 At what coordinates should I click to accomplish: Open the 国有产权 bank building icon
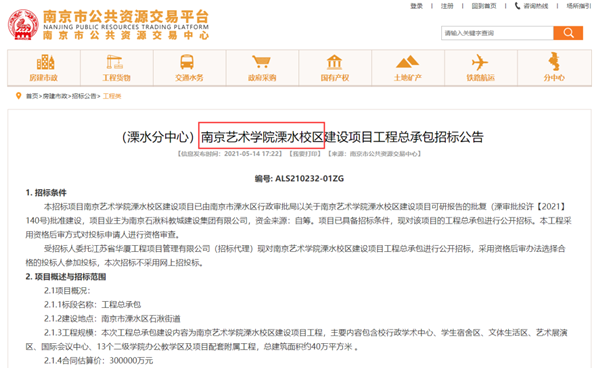click(335, 68)
